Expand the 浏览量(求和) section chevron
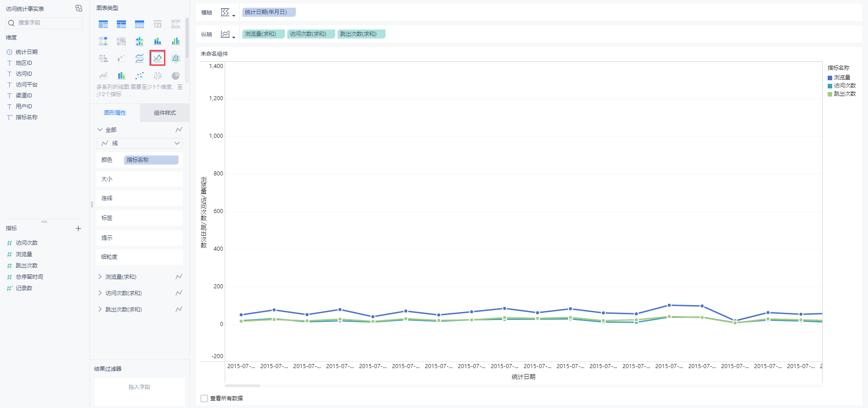This screenshot has width=868, height=408. point(100,277)
